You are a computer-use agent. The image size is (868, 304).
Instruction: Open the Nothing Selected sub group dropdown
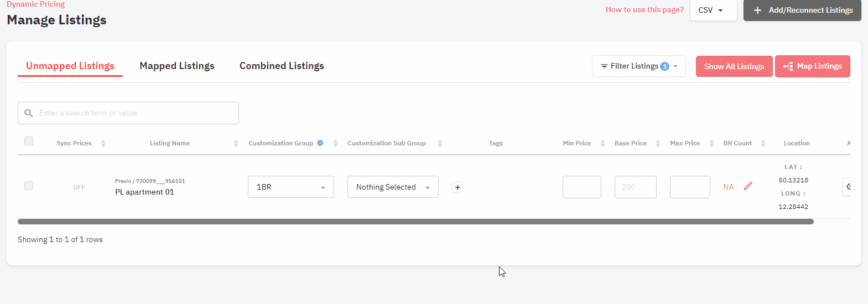[x=393, y=187]
